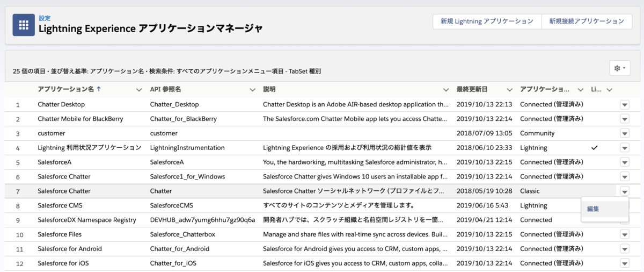Image resolution: width=644 pixels, height=272 pixels.
Task: Click the 'SalesforceCMS' API name cell
Action: [171, 205]
